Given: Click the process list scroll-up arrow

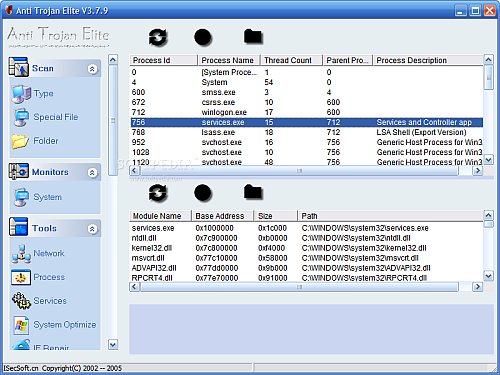Looking at the screenshot, I should click(x=488, y=60).
